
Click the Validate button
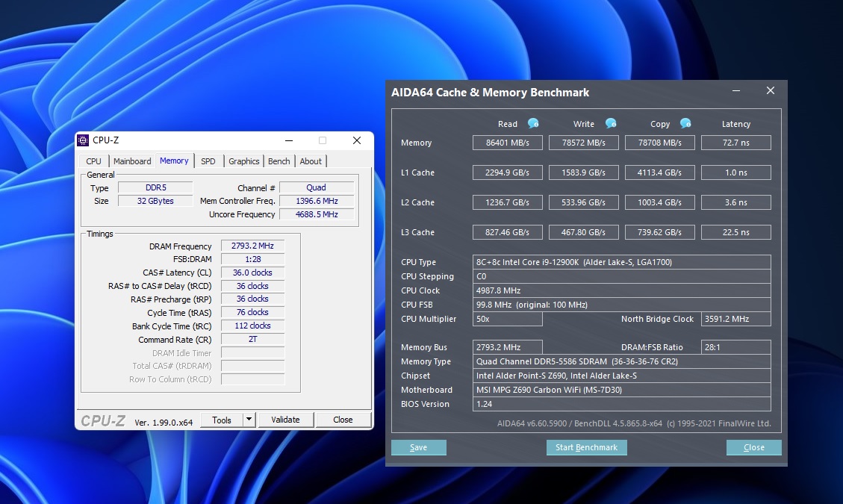point(285,420)
